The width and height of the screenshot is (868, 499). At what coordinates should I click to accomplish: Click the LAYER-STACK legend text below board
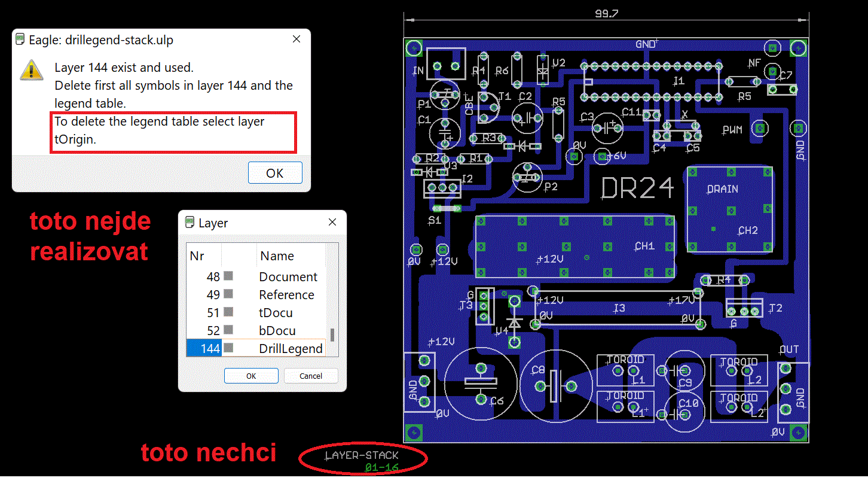click(x=361, y=455)
